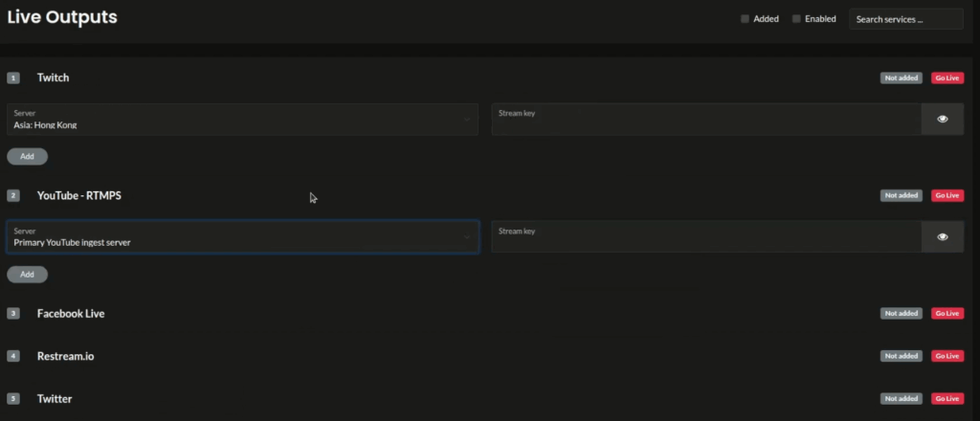
Task: Go Live on Restream.io
Action: 947,356
